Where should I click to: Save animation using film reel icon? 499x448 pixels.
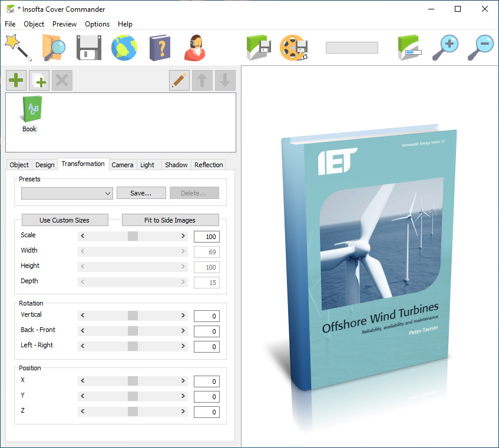tap(293, 47)
